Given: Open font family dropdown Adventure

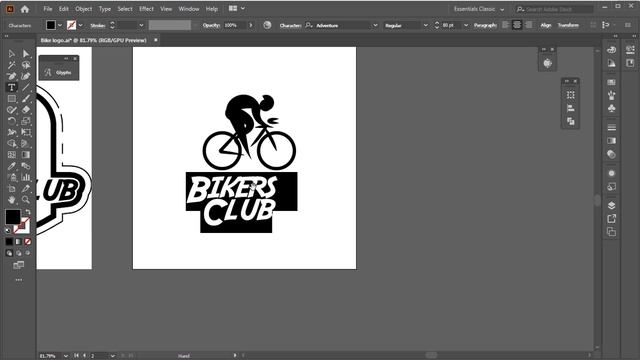Looking at the screenshot, I should coord(375,25).
